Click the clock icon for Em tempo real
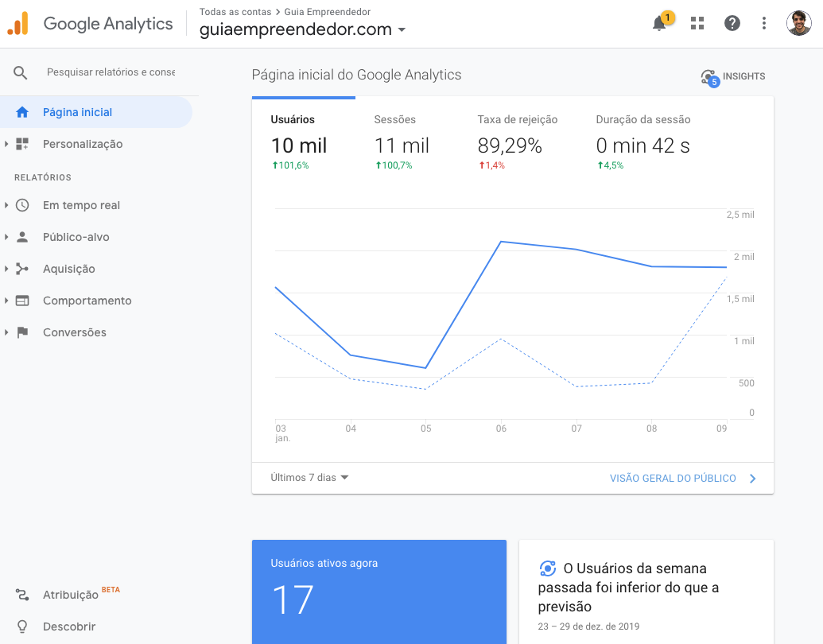 tap(22, 205)
